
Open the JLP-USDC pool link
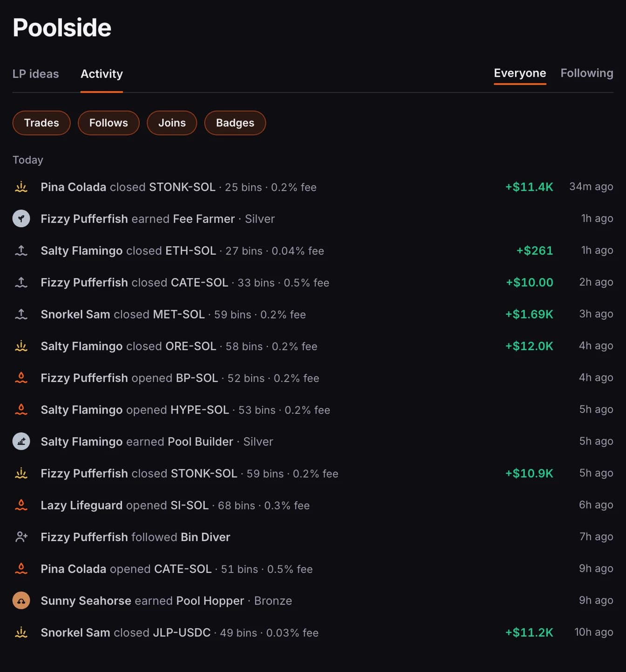[182, 632]
